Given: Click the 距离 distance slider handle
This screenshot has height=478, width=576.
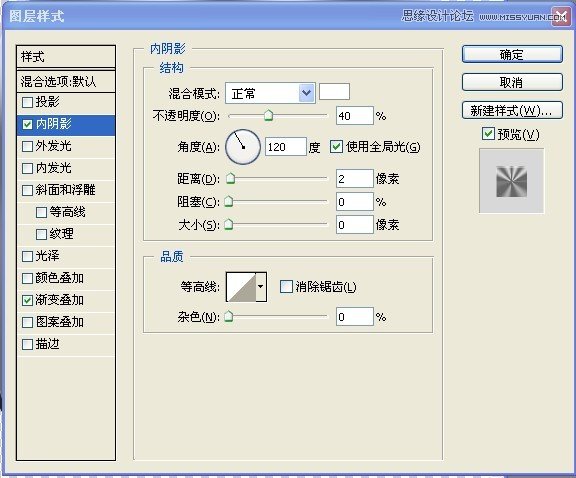Looking at the screenshot, I should [x=230, y=178].
